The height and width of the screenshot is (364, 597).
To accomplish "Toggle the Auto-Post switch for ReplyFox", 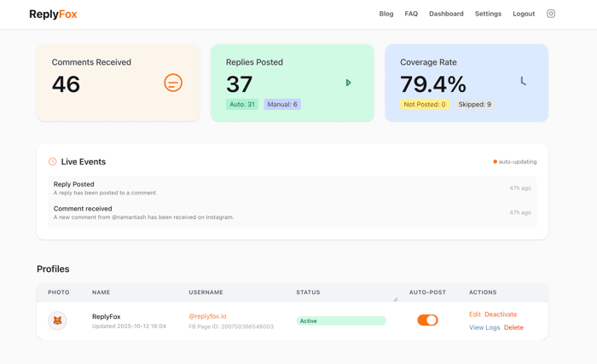I will coord(427,321).
